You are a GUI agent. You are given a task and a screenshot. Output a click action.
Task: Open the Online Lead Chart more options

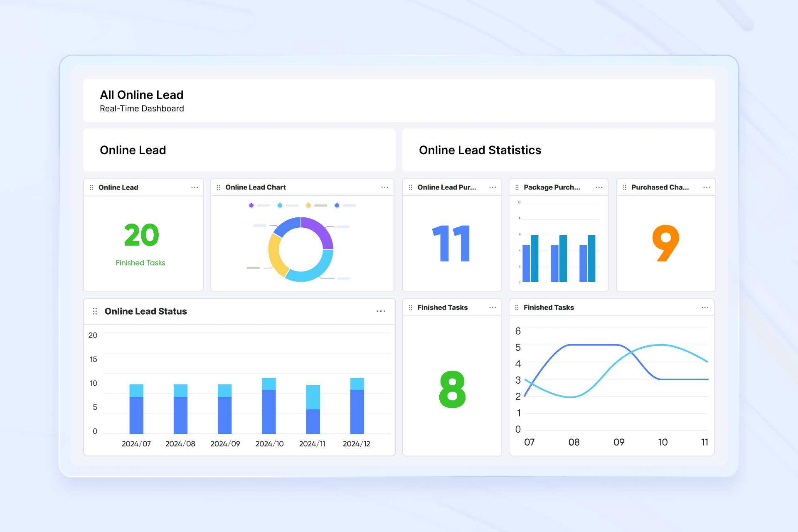click(x=384, y=187)
